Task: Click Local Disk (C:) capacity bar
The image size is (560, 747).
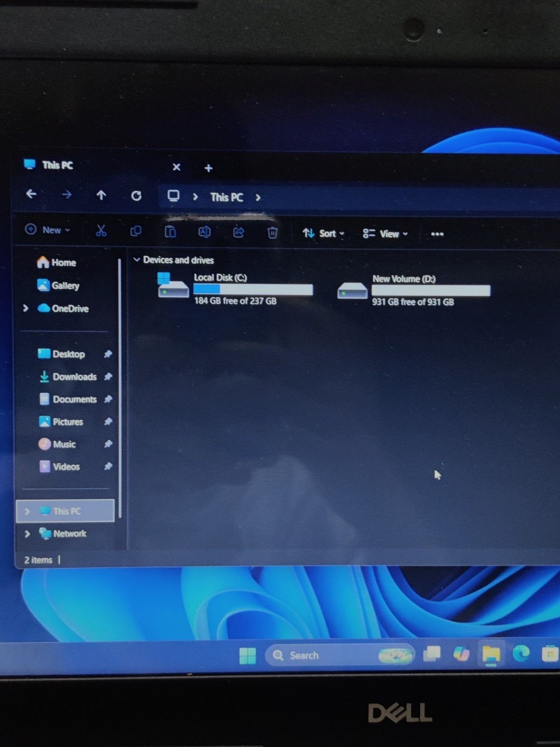Action: point(253,290)
